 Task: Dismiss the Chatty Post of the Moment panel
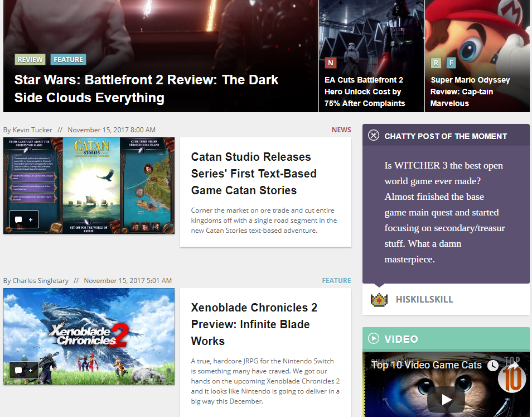pos(374,136)
